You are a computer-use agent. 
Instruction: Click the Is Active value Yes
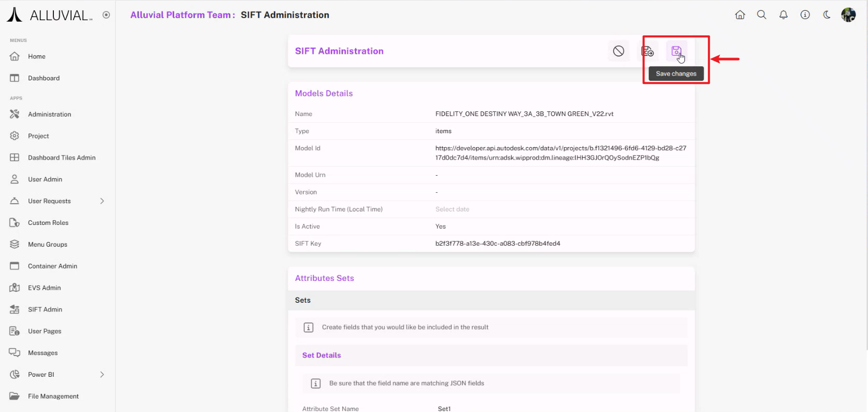tap(441, 226)
